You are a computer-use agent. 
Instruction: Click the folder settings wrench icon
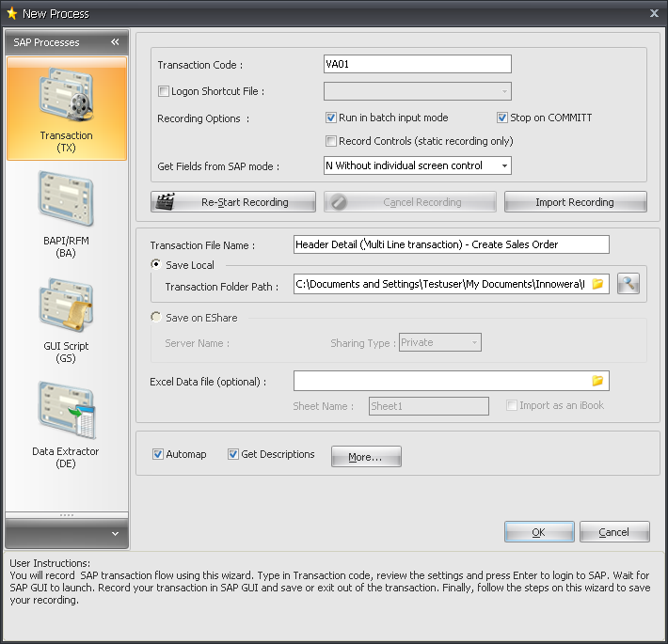[x=628, y=284]
